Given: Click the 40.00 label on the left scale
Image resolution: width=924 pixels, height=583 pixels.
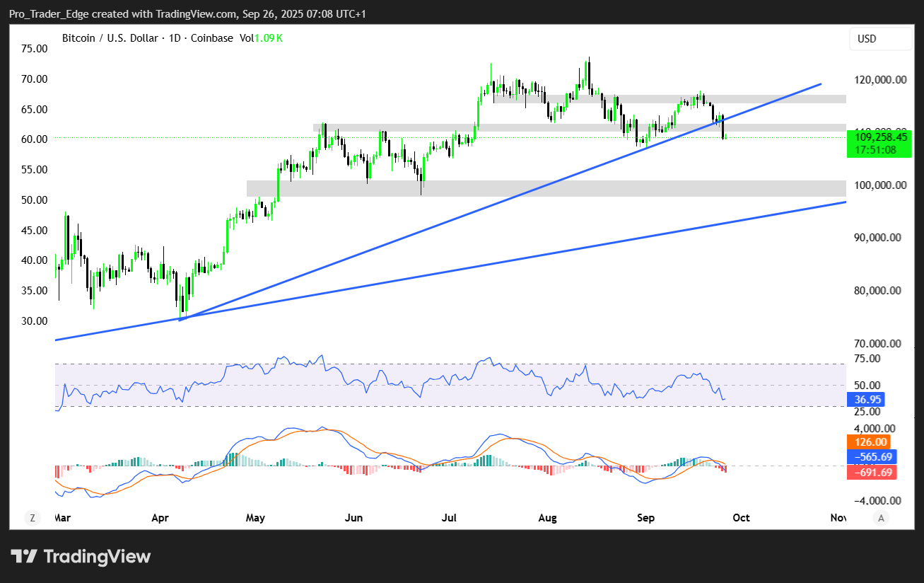Looking at the screenshot, I should 35,260.
